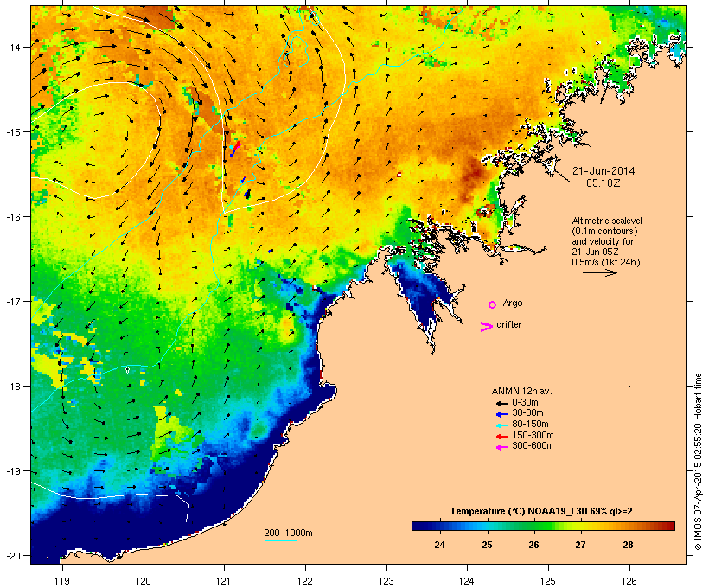Click the '200 1000m' isobath label
Viewport: 709px width, 588px height.
pyautogui.click(x=288, y=533)
